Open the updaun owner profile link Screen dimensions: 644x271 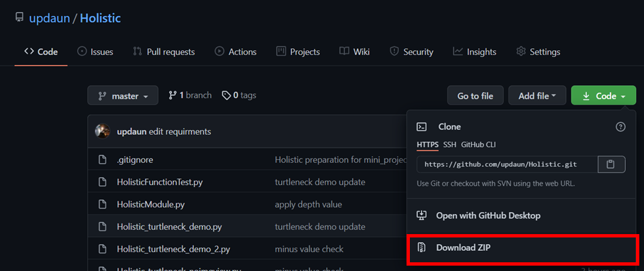click(49, 19)
